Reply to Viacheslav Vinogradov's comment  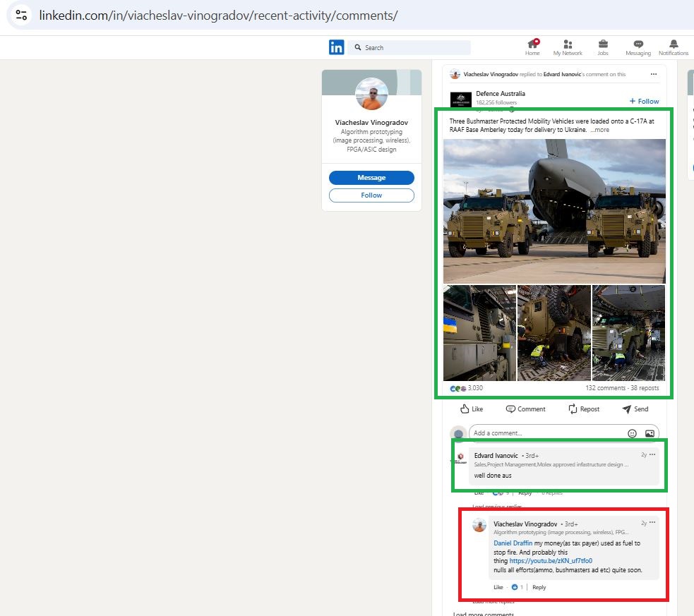539,587
